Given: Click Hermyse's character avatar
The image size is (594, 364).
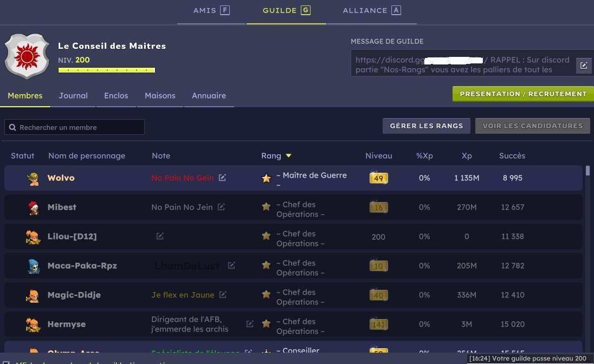Looking at the screenshot, I should 33,325.
